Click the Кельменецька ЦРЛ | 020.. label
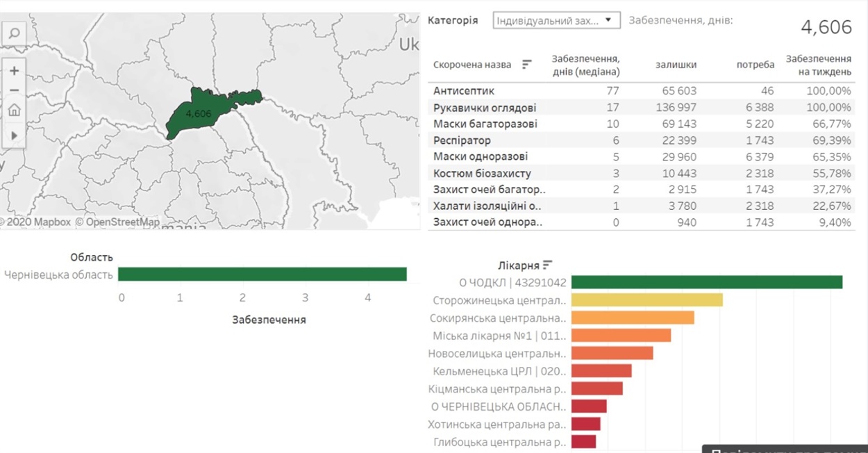 pos(499,371)
